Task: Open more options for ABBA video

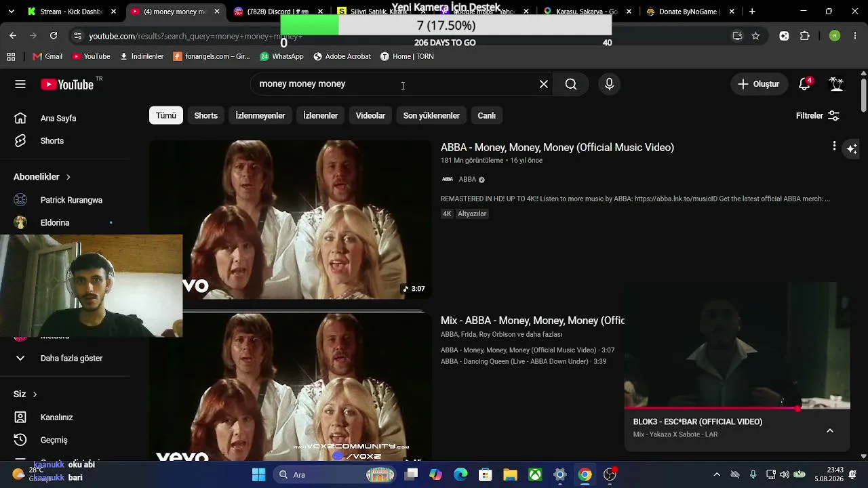Action: pos(834,146)
